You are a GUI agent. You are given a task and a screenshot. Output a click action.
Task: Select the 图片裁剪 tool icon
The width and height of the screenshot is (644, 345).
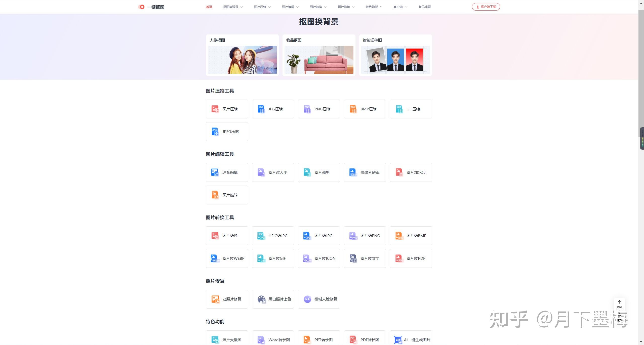pos(307,172)
